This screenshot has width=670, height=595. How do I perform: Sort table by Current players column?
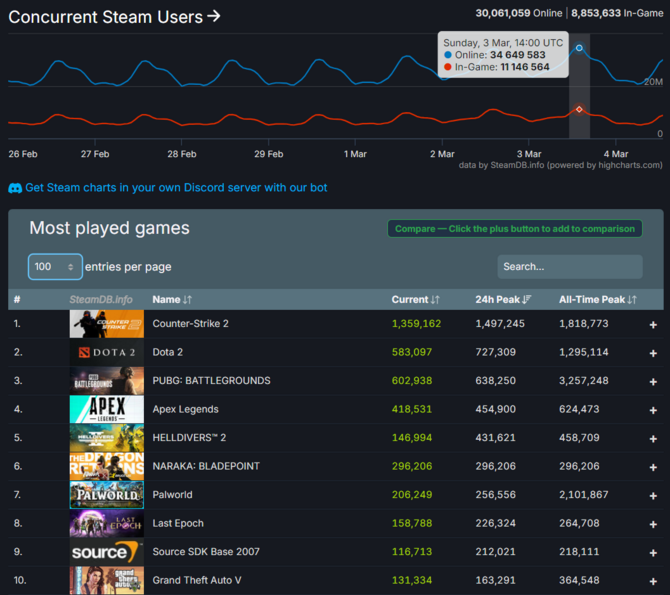click(x=415, y=300)
